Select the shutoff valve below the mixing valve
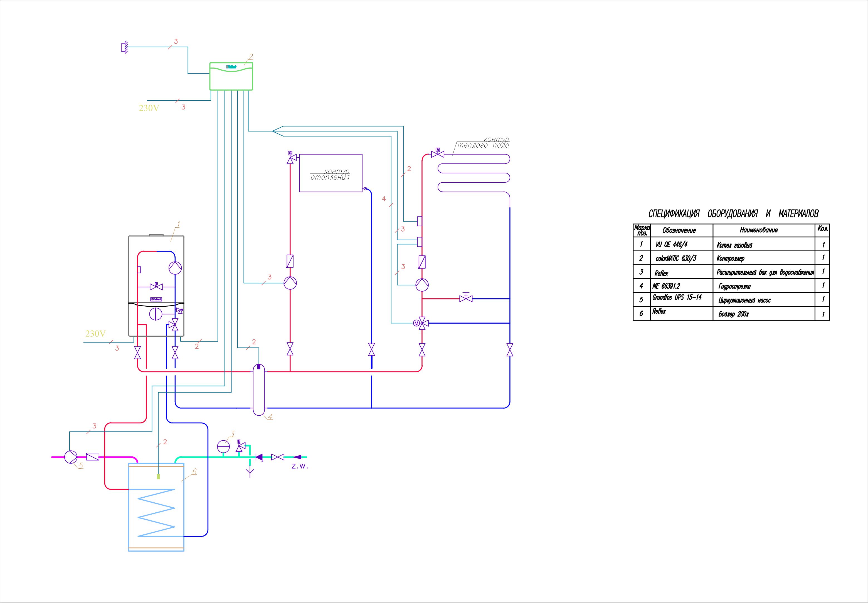This screenshot has height=603, width=868. tap(422, 350)
